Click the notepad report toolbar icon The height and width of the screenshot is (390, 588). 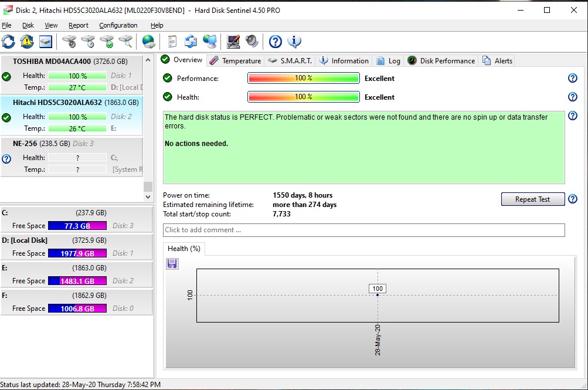click(x=172, y=42)
